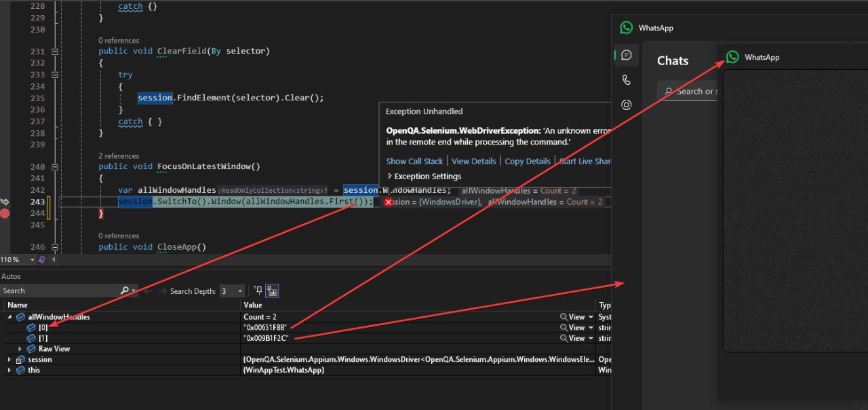The image size is (868, 410).
Task: Collapse the try block at line 233
Action: (x=55, y=75)
